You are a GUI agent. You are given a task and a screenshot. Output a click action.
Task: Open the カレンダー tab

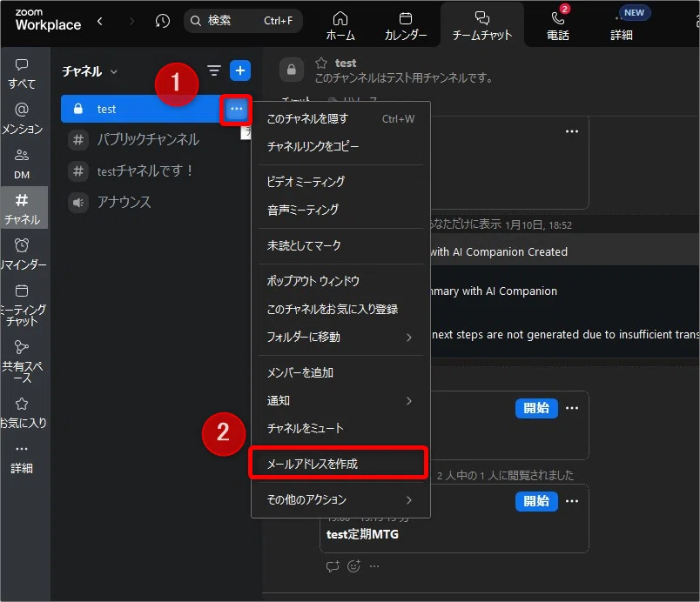(x=406, y=26)
